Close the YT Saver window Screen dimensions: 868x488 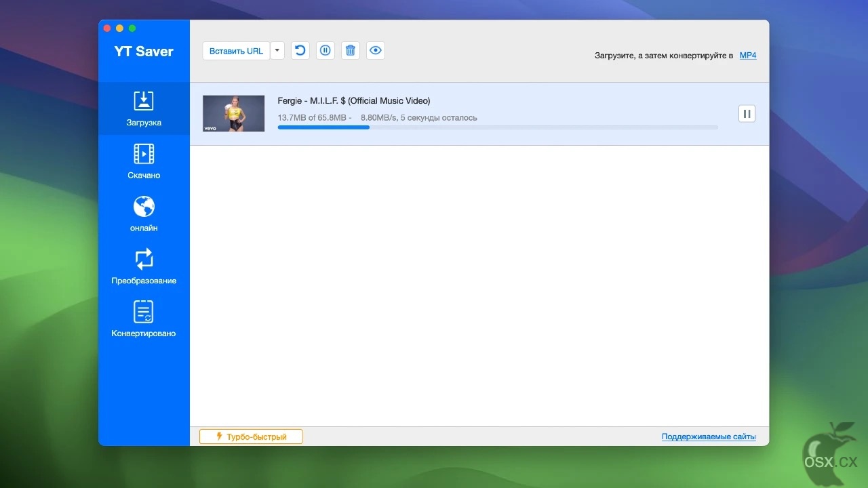107,28
